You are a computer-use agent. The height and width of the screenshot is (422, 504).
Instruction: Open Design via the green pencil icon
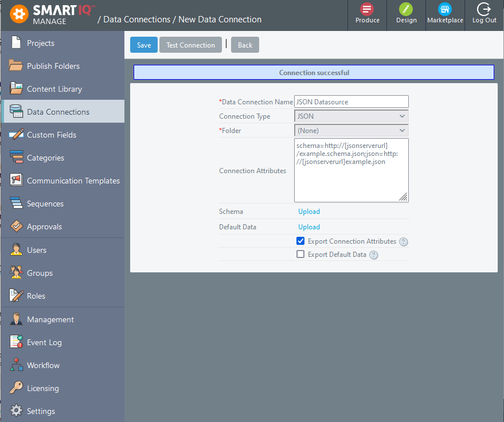click(406, 9)
